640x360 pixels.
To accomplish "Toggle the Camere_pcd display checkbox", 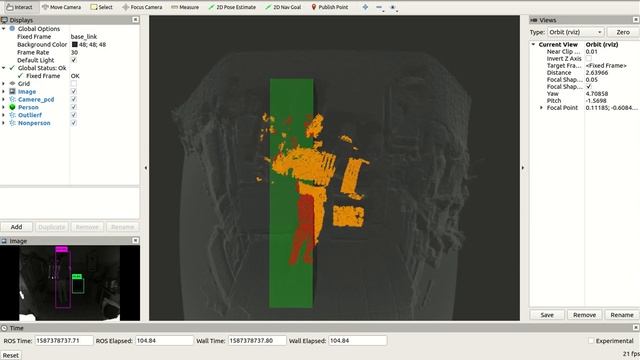I will coord(74,99).
